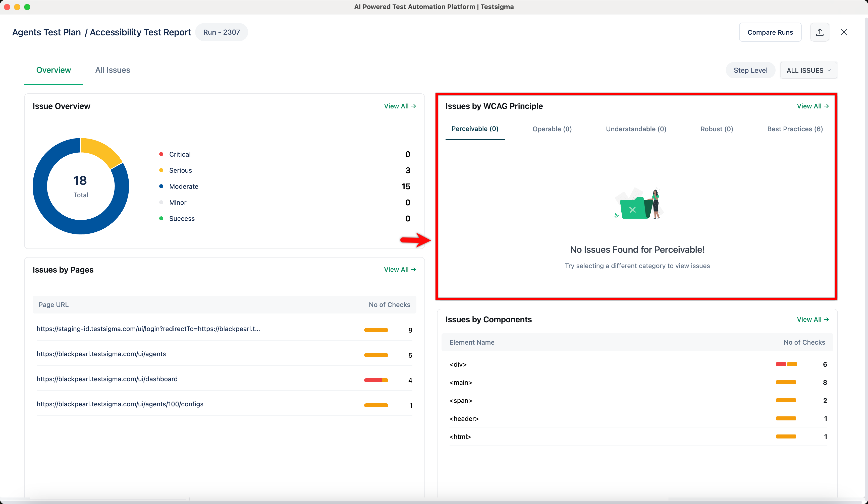
Task: Click View All in Issues by Components
Action: coord(812,320)
